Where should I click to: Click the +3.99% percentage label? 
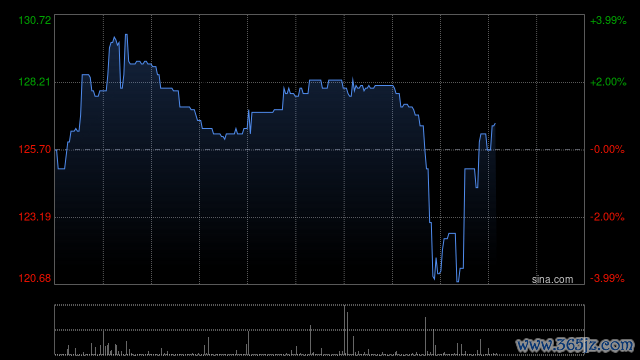click(608, 20)
